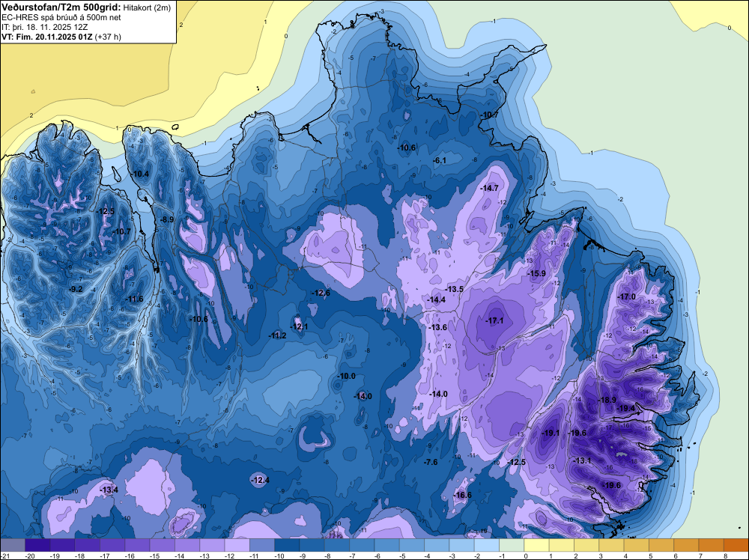Click the legend swatch between -12 and -11
The image size is (749, 560).
(237, 545)
